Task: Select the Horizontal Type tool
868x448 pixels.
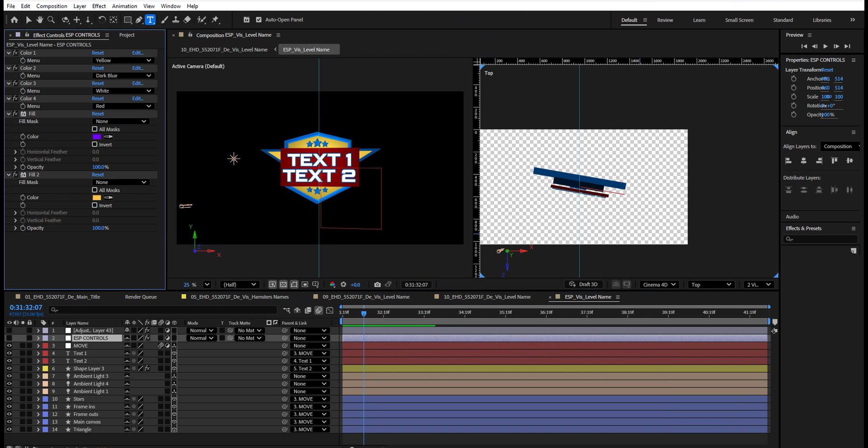Action: tap(151, 20)
